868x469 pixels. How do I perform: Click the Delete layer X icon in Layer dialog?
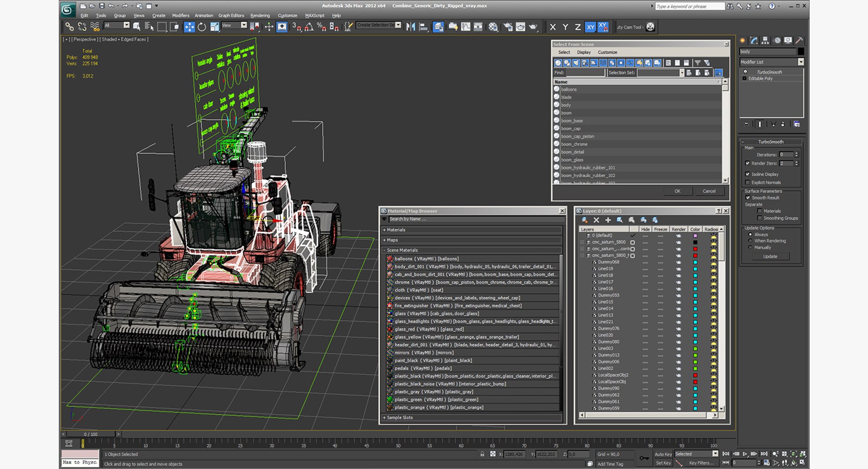pos(596,220)
